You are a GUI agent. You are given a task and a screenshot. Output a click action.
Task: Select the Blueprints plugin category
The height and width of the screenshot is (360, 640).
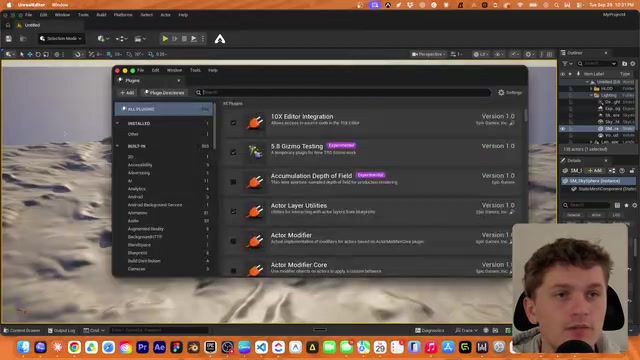point(138,253)
